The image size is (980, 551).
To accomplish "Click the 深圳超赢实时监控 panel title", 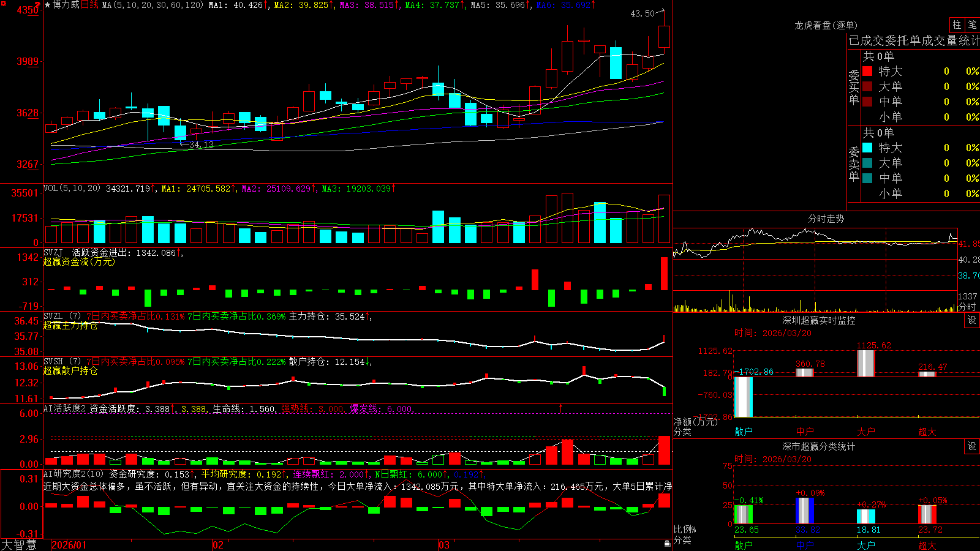I will (x=818, y=320).
